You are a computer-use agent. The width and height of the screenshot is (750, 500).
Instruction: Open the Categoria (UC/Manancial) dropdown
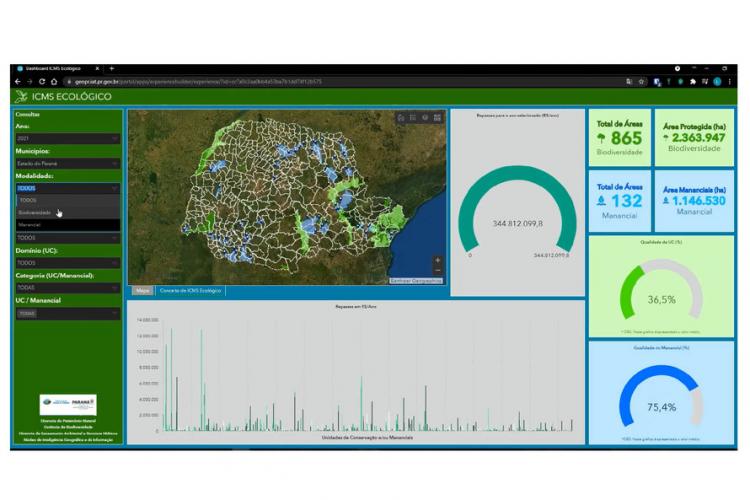(67, 288)
